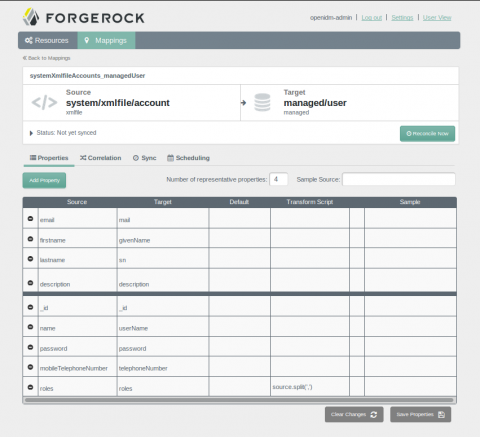Remove the name to userName row

(30, 327)
